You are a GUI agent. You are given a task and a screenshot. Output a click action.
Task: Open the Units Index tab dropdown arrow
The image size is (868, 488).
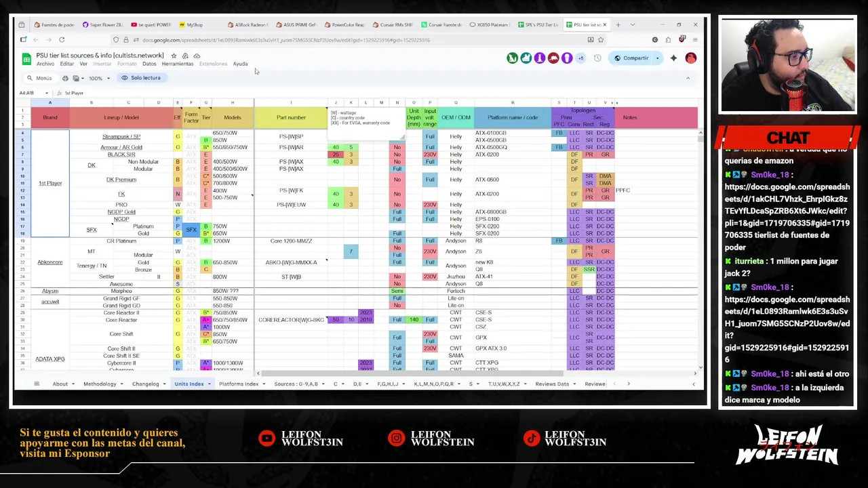pos(210,384)
